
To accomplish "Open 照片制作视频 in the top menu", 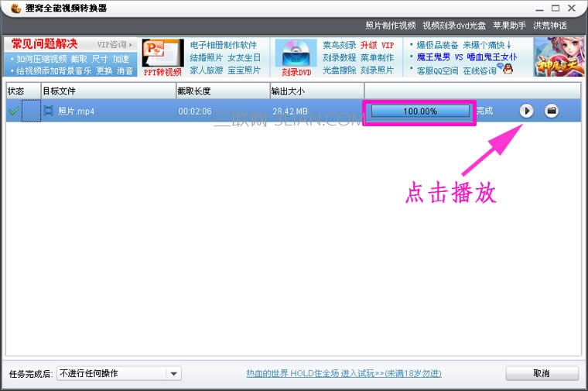I will (x=390, y=26).
